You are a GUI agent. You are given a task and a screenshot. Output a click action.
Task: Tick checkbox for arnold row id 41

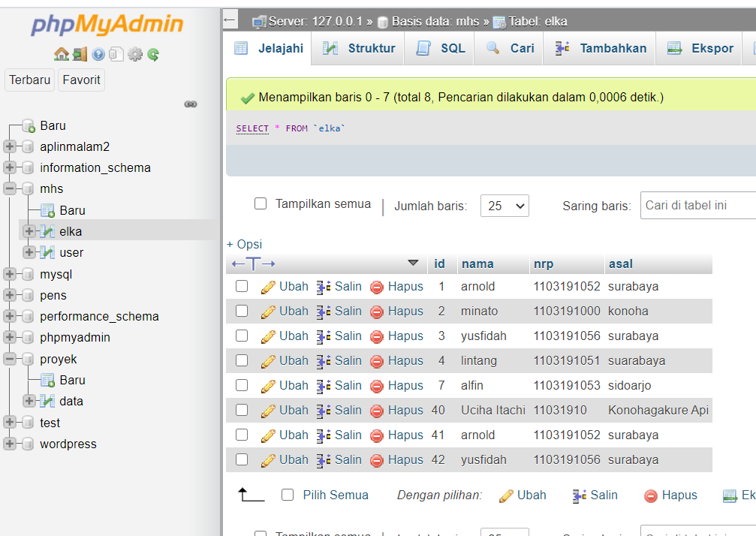[242, 435]
